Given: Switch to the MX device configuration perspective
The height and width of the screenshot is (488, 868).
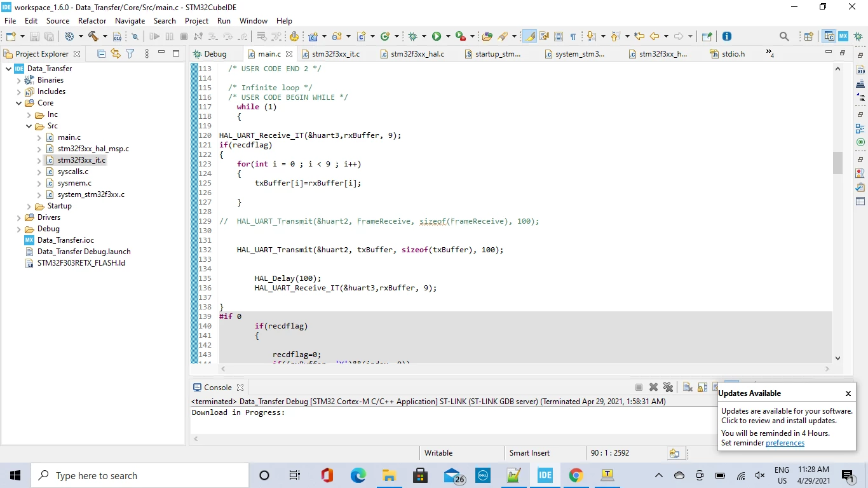Looking at the screenshot, I should 843,36.
